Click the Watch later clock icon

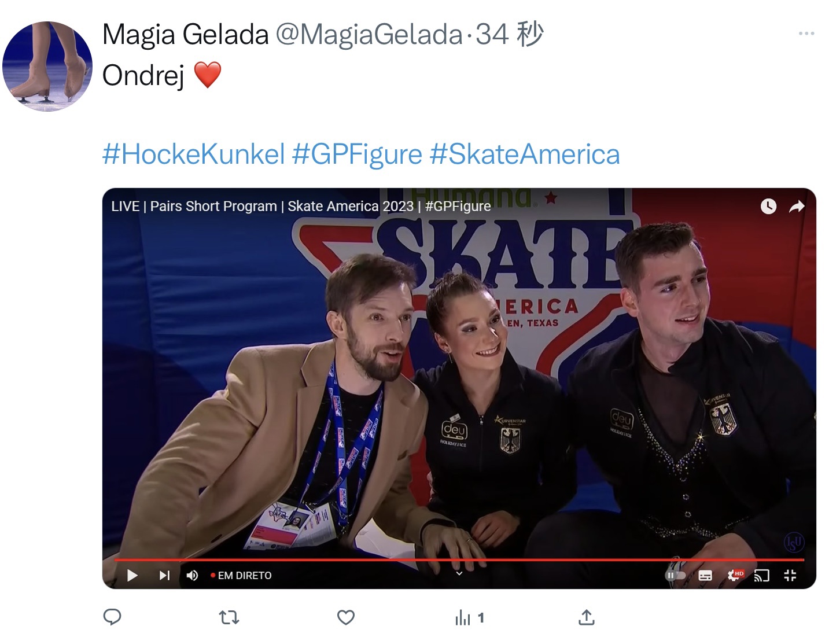point(768,206)
